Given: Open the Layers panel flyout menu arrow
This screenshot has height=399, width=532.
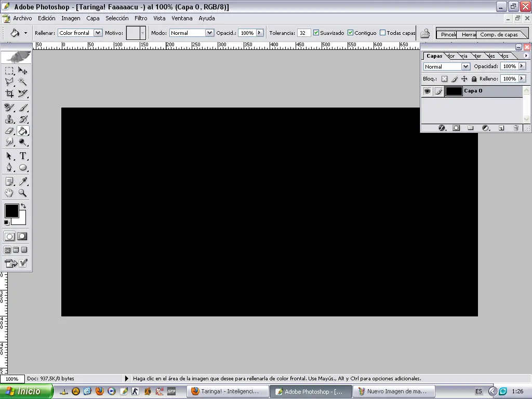Looking at the screenshot, I should (526, 56).
